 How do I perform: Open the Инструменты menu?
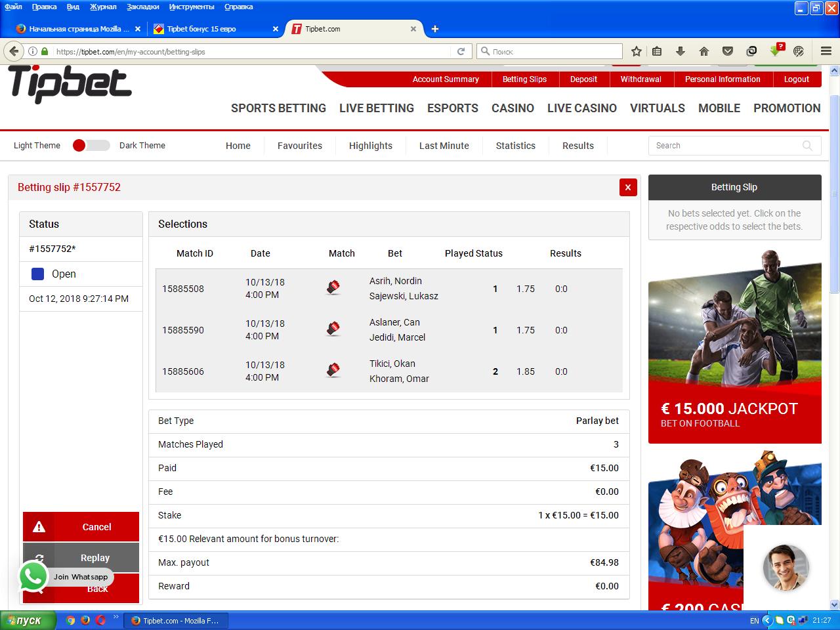coord(191,7)
